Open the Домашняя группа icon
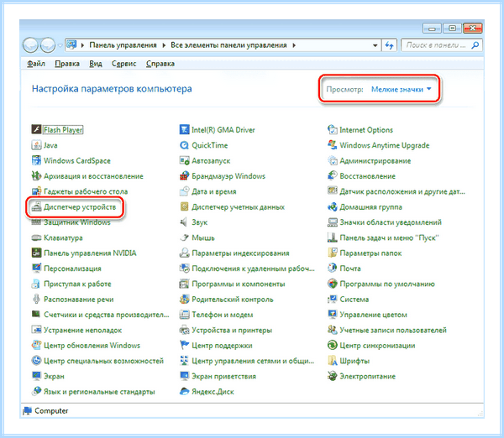The height and width of the screenshot is (438, 504). pyautogui.click(x=333, y=206)
